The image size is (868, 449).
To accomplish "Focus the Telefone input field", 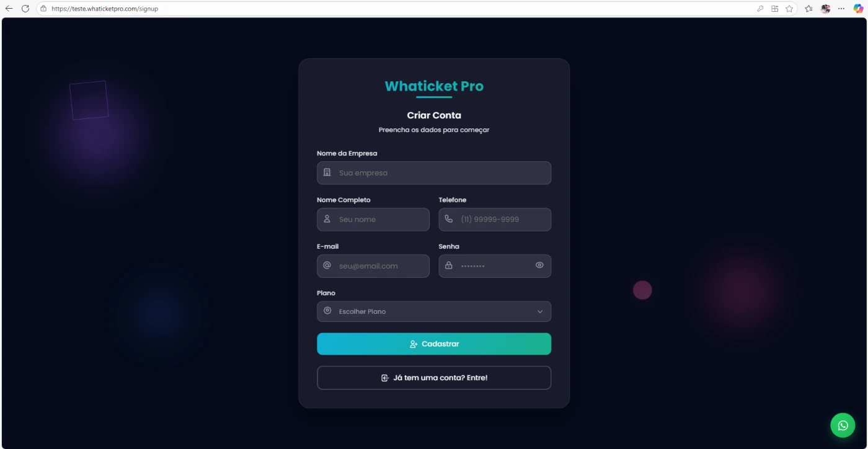I will click(x=495, y=220).
